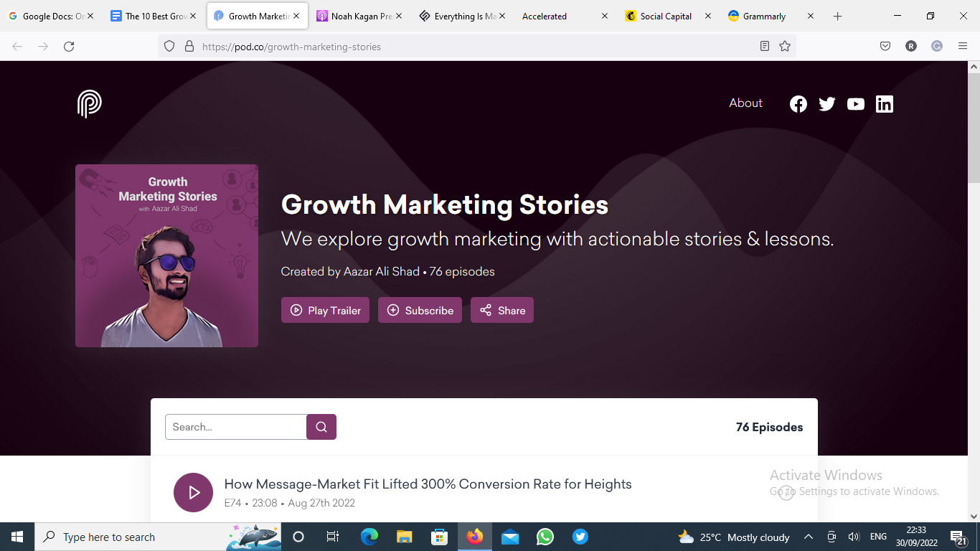Show hidden system tray icons
This screenshot has width=980, height=551.
coord(809,537)
